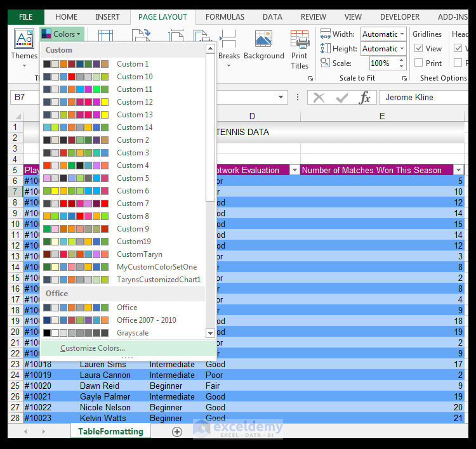476x449 pixels.
Task: Click formula bar showing Jerome Kline
Action: [423, 97]
